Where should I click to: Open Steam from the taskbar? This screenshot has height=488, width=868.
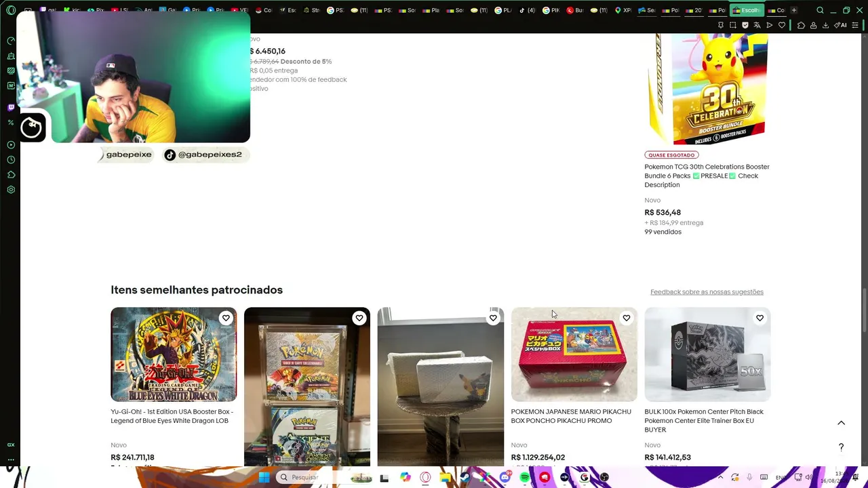465,477
